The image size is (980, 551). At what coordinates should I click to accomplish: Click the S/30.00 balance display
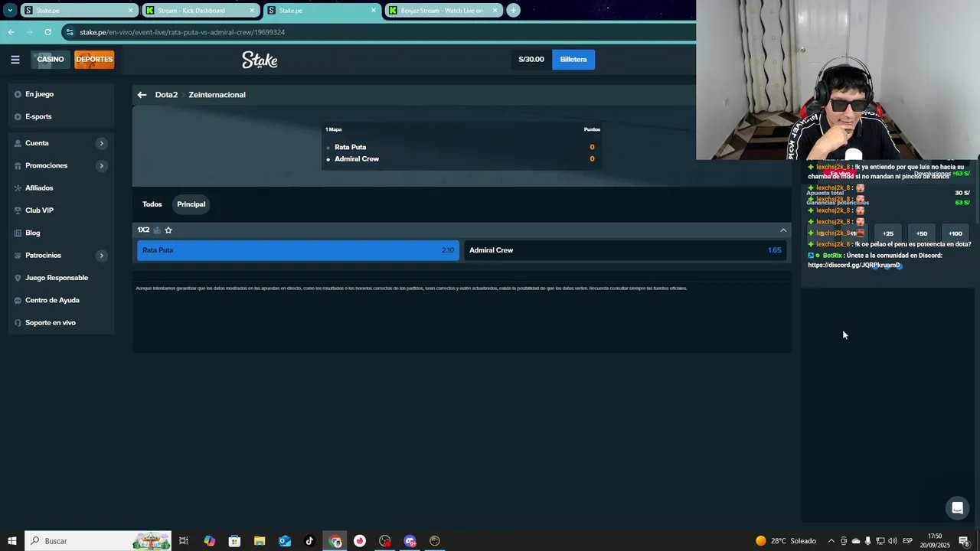[531, 60]
